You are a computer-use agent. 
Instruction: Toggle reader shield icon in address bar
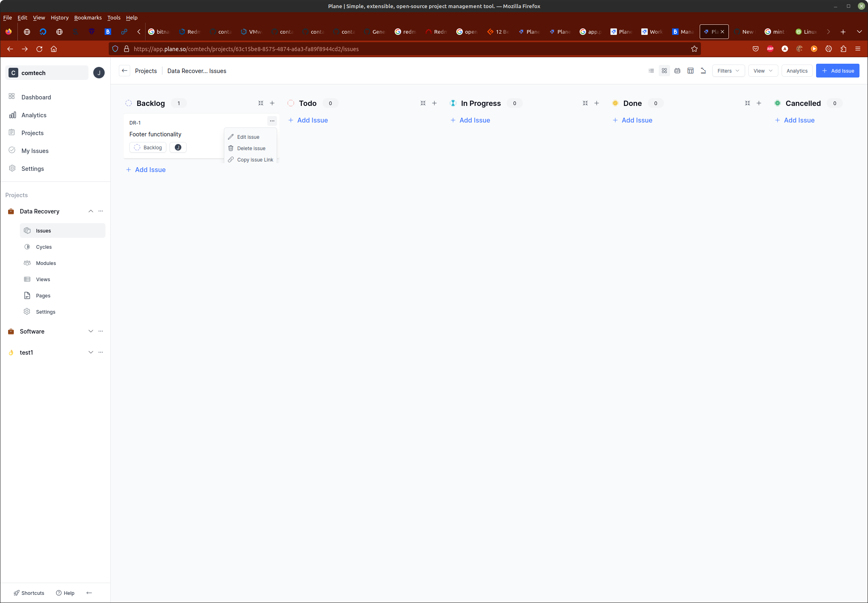tap(115, 49)
